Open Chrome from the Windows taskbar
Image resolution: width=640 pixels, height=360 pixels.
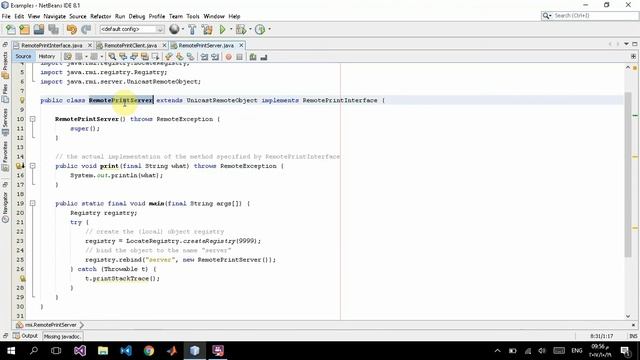click(x=149, y=351)
